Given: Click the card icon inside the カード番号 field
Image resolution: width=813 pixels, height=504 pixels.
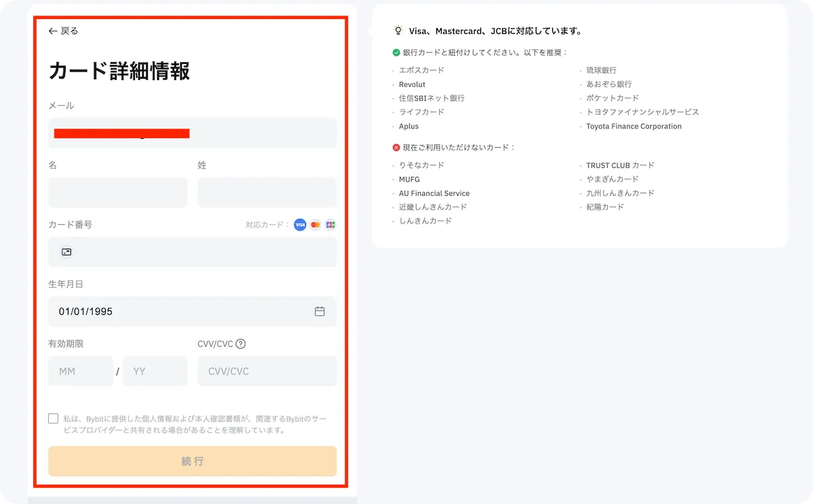Looking at the screenshot, I should 66,251.
